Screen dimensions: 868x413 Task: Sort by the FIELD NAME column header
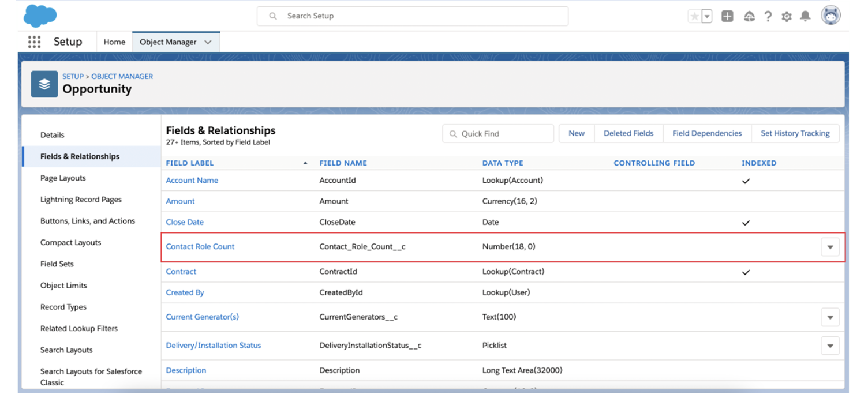(x=343, y=163)
